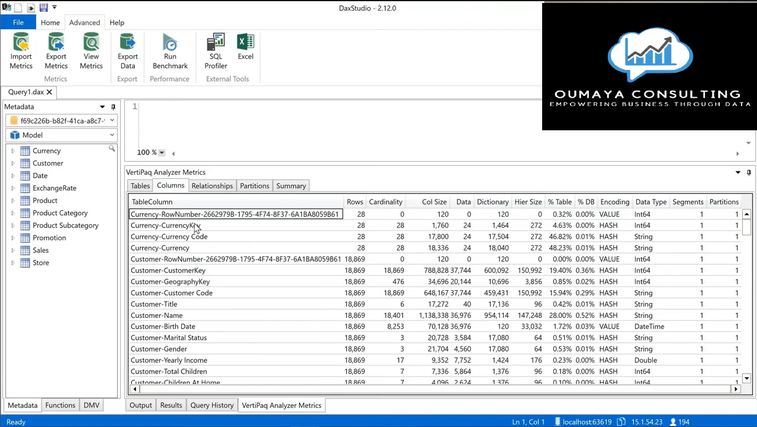This screenshot has height=427, width=757.
Task: Launch SQL Profiler external tool
Action: 215,49
